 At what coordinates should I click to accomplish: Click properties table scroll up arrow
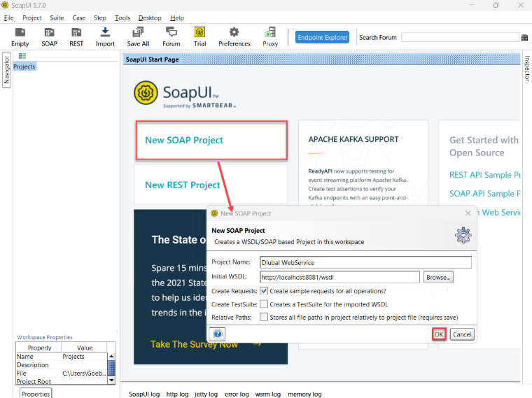(111, 356)
